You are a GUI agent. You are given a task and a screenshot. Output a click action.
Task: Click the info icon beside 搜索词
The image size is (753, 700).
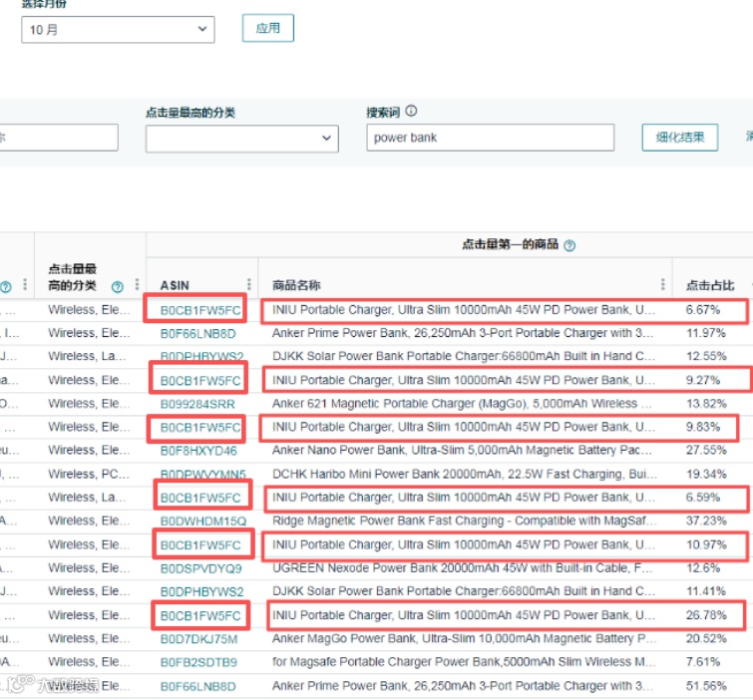(411, 111)
